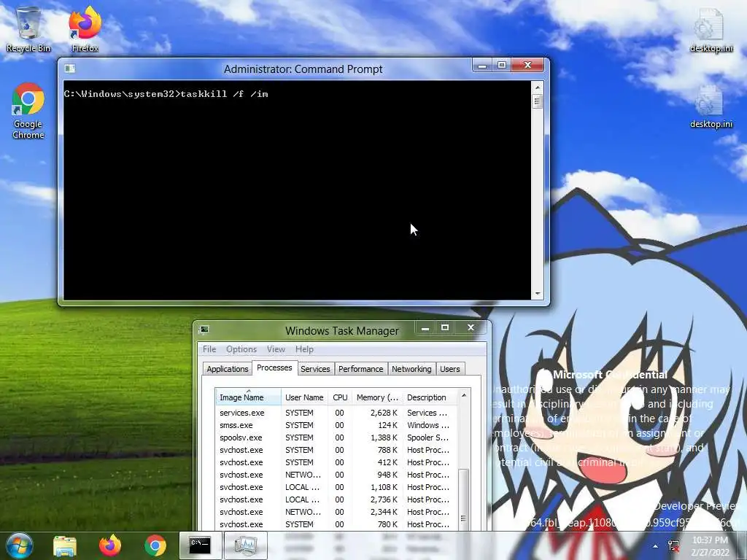Open the Options menu in Task Manager

click(241, 349)
